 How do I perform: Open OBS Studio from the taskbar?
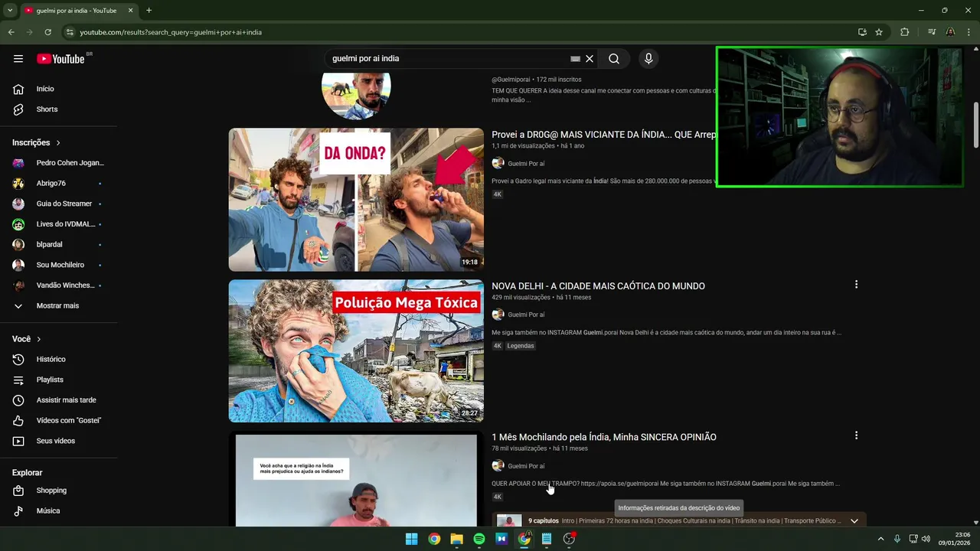[x=569, y=539]
